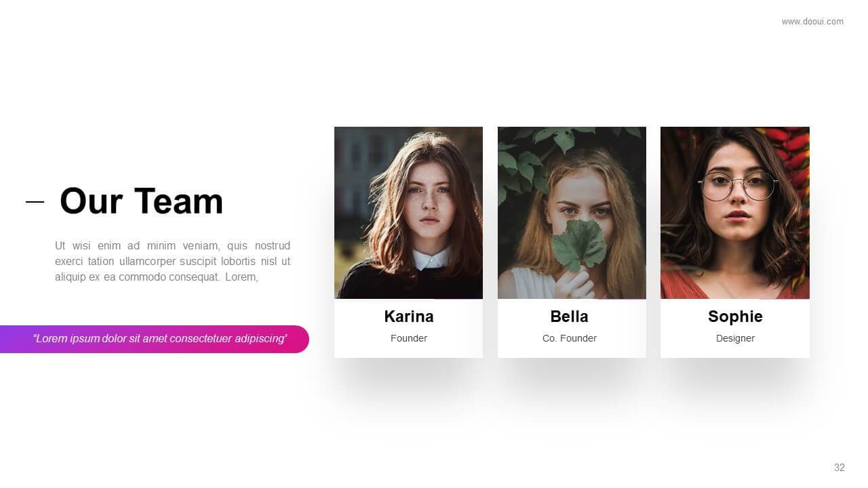
Task: Open the www.dooui.com link
Action: click(x=812, y=22)
